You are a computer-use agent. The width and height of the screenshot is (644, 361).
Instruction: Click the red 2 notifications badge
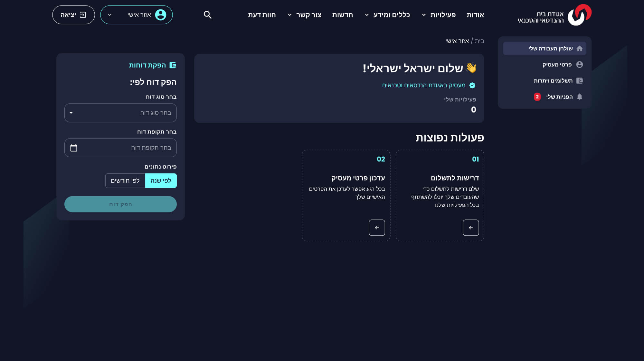[537, 97]
